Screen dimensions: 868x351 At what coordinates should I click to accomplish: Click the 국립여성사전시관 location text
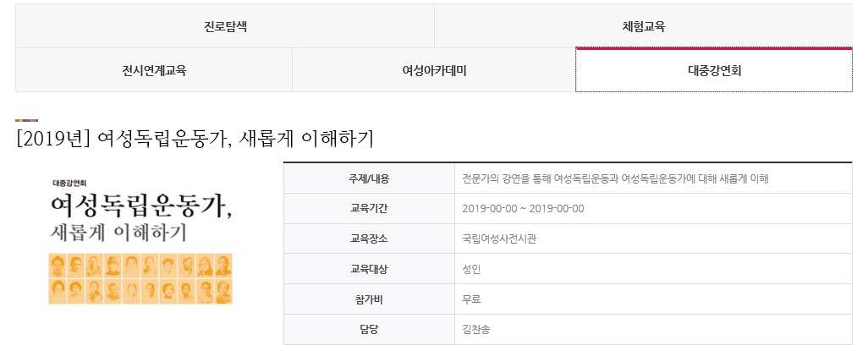pyautogui.click(x=499, y=239)
